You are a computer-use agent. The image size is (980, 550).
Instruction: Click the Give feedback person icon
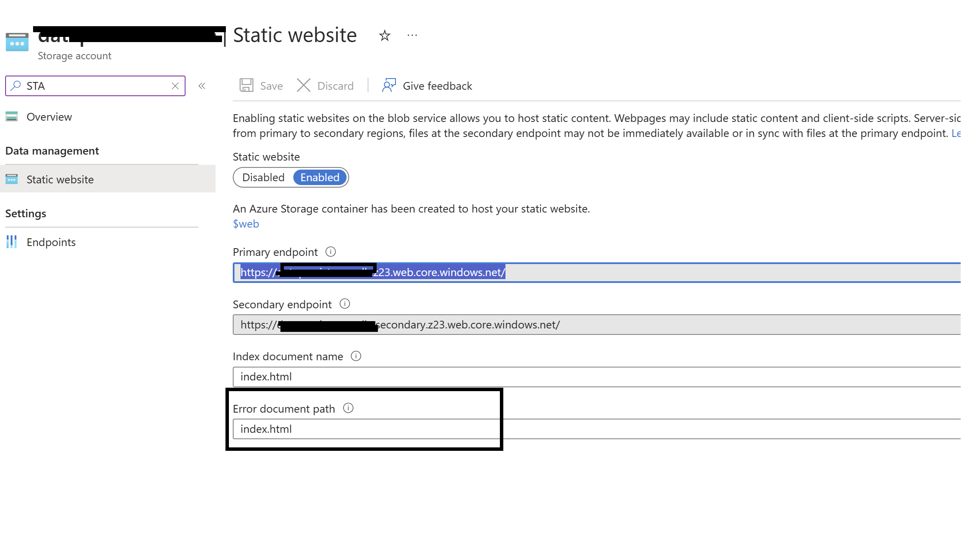[x=389, y=85]
